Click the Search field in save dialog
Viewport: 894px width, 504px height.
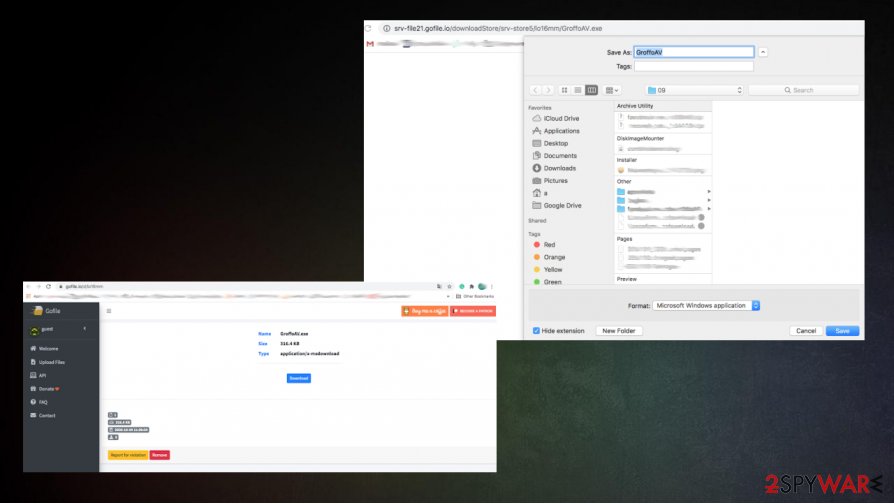pos(803,90)
